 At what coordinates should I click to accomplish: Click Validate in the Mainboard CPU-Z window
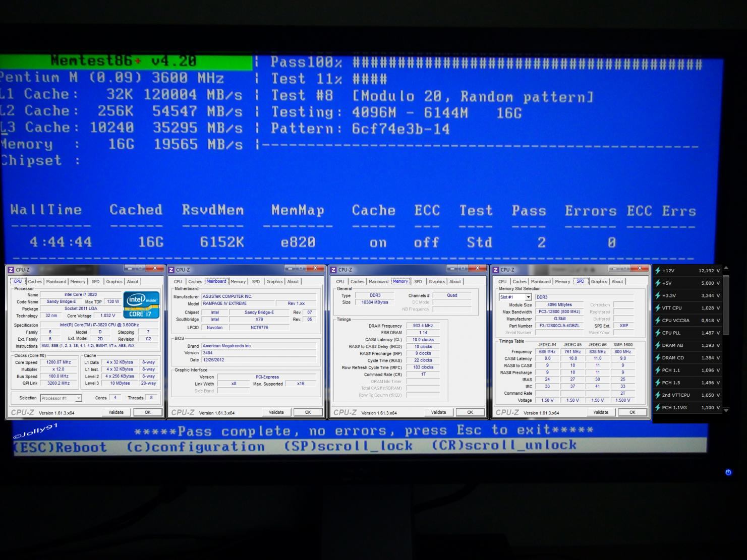(276, 412)
